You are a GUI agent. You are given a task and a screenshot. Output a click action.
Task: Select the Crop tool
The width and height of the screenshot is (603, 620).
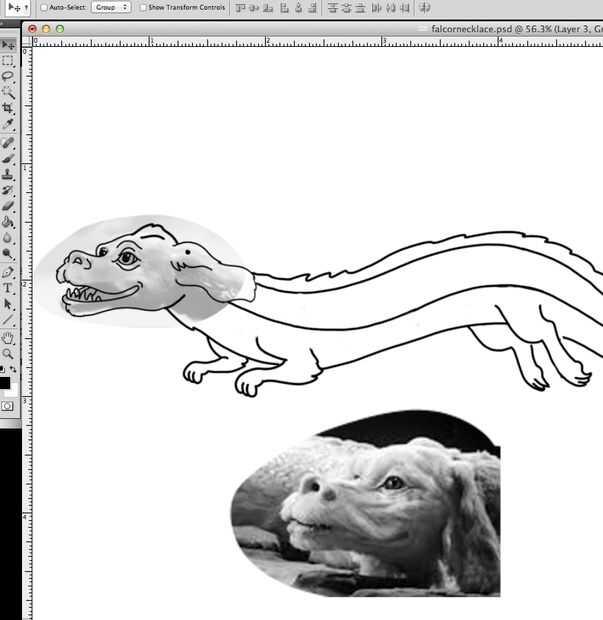point(8,108)
